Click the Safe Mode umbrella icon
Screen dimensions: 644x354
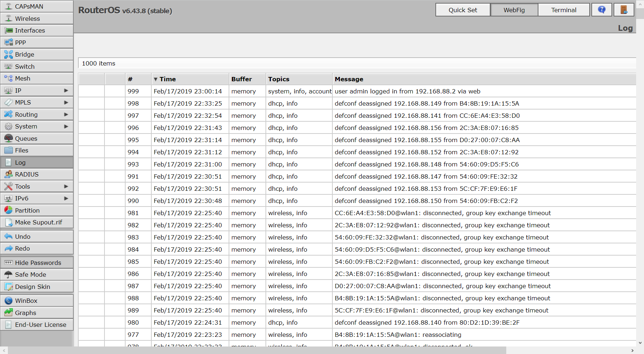coord(9,275)
